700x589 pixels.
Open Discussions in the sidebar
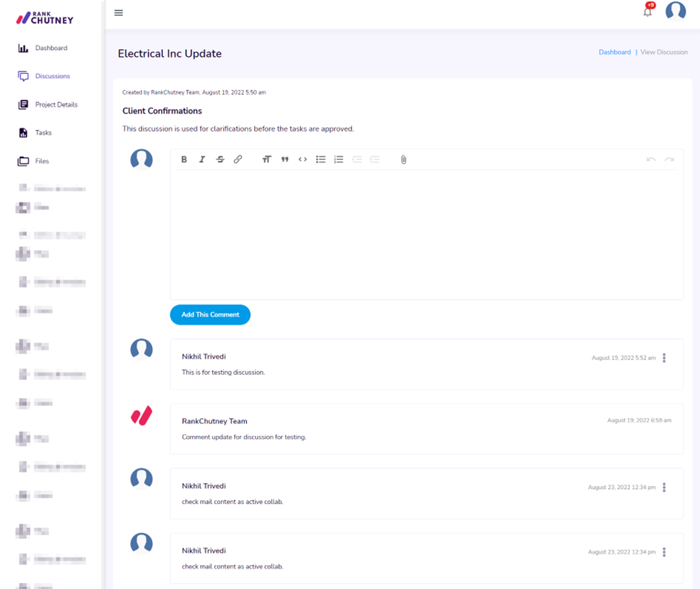tap(44, 76)
